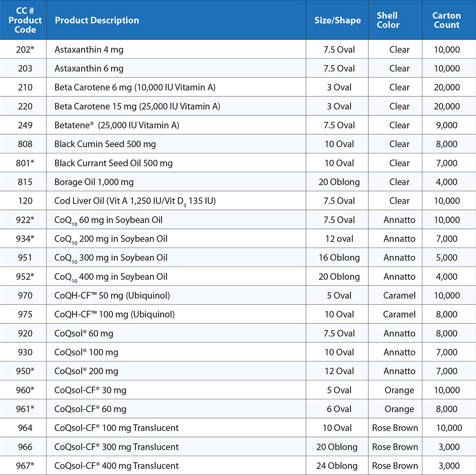Click the 24 Oblong size cell
This screenshot has height=475, width=476.
[337, 466]
